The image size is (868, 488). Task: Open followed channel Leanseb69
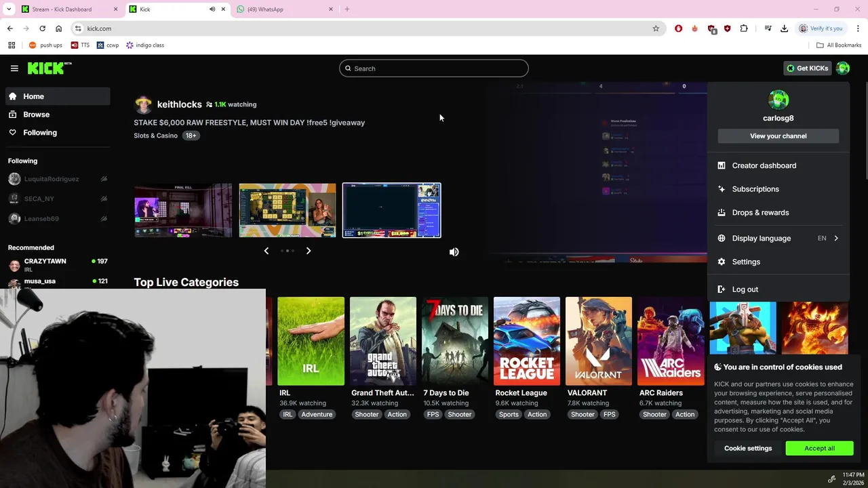41,219
